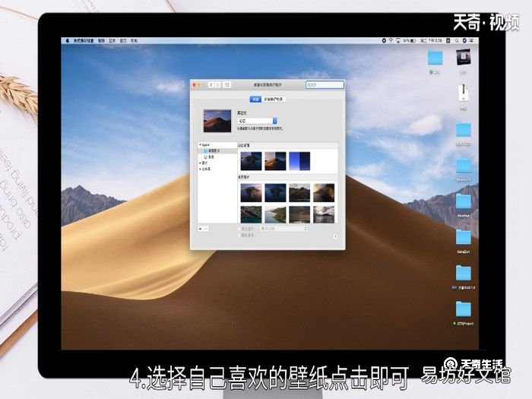Pick the purple dusk Catalina island picture
This screenshot has height=399, width=532.
(x=251, y=193)
